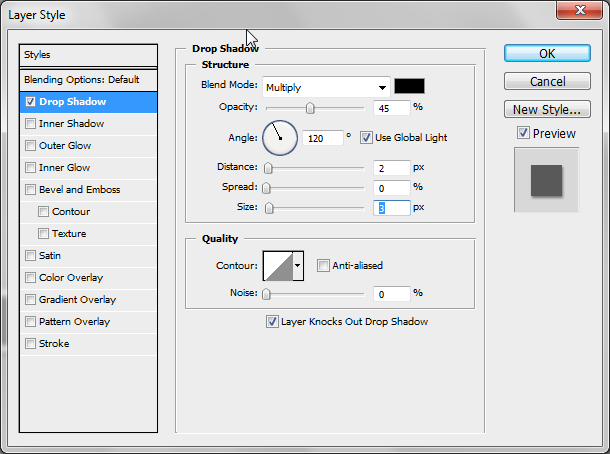Open the Blend Mode Multiply dropdown
The image size is (610, 454).
(326, 87)
